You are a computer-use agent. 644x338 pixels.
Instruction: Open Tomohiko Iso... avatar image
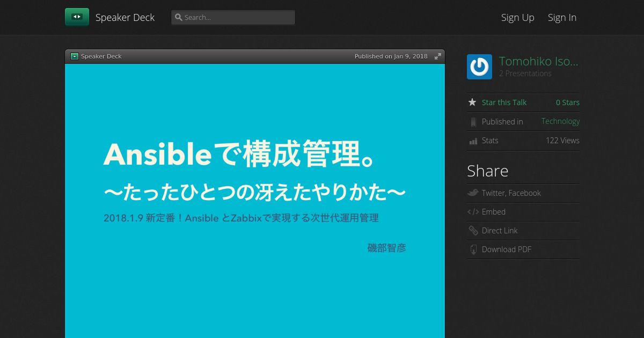(x=479, y=67)
